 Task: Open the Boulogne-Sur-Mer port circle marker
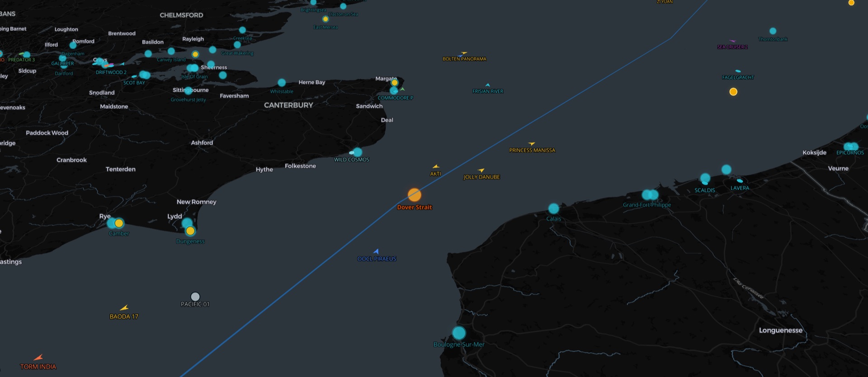[x=459, y=333]
